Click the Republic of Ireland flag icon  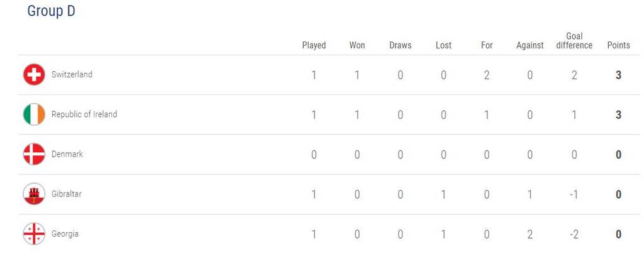(x=34, y=115)
